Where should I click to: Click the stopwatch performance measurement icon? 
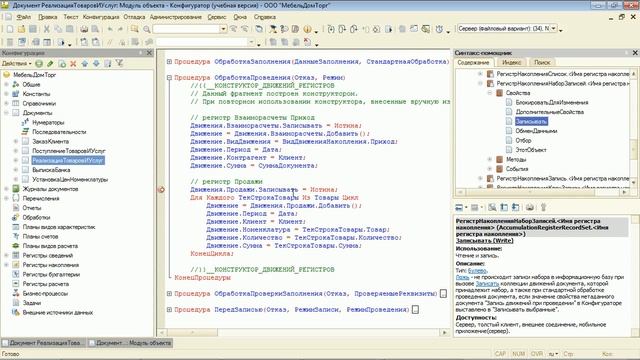click(x=439, y=29)
